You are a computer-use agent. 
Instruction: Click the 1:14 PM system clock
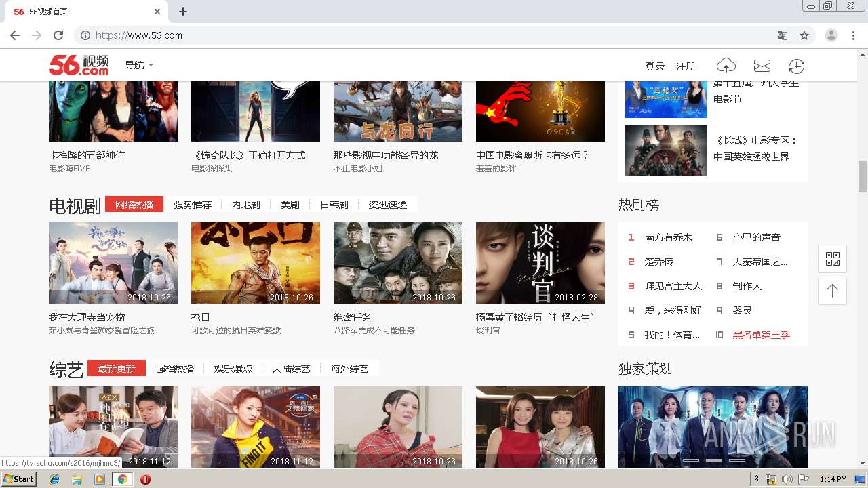(x=833, y=479)
